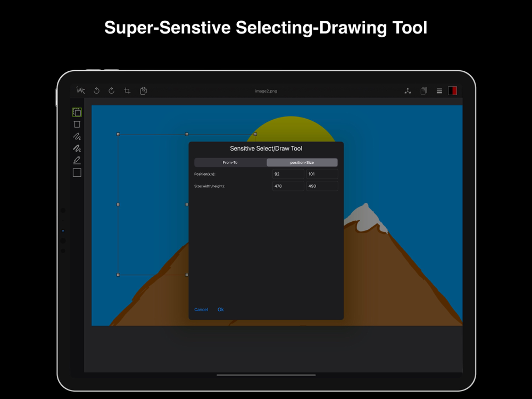532x399 pixels.
Task: Confirm dialog with Ok
Action: (221, 310)
